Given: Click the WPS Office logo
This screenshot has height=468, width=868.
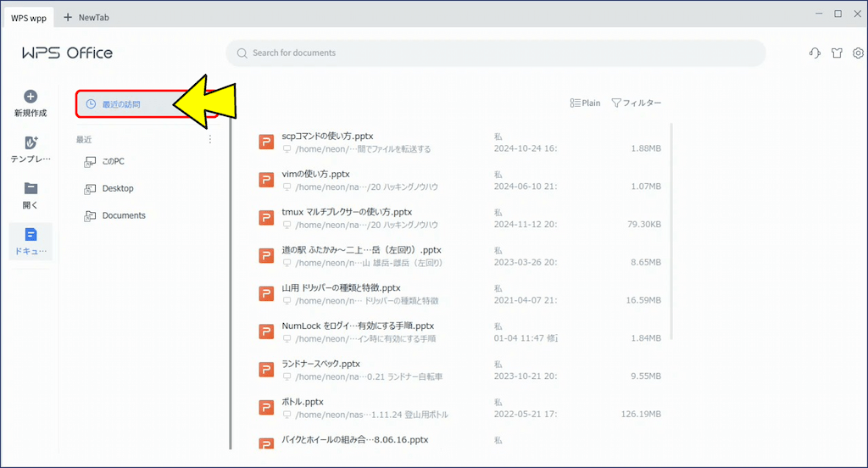Looking at the screenshot, I should point(67,53).
